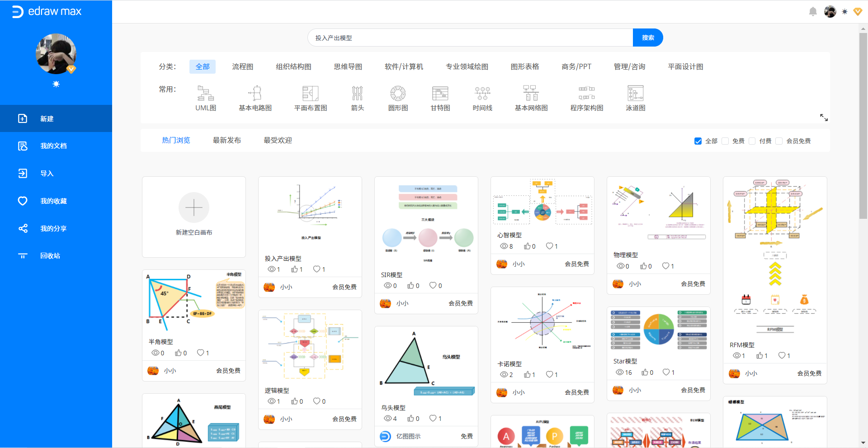Open the 卡诺模型 template thumbnail
This screenshot has width=868, height=448.
542,322
